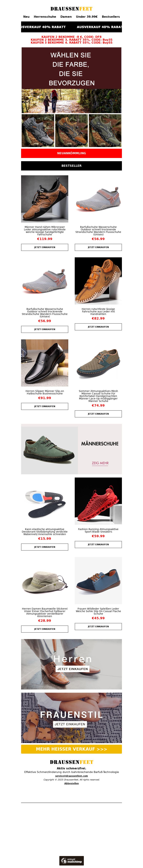Click the service@draussenfeet.com email link
143x868 pixels.
[71, 776]
